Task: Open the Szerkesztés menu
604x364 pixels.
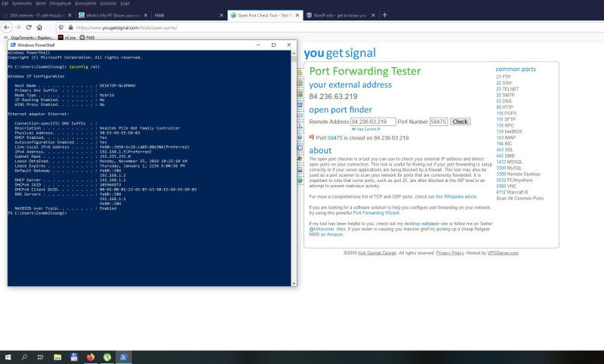Action: [22, 3]
